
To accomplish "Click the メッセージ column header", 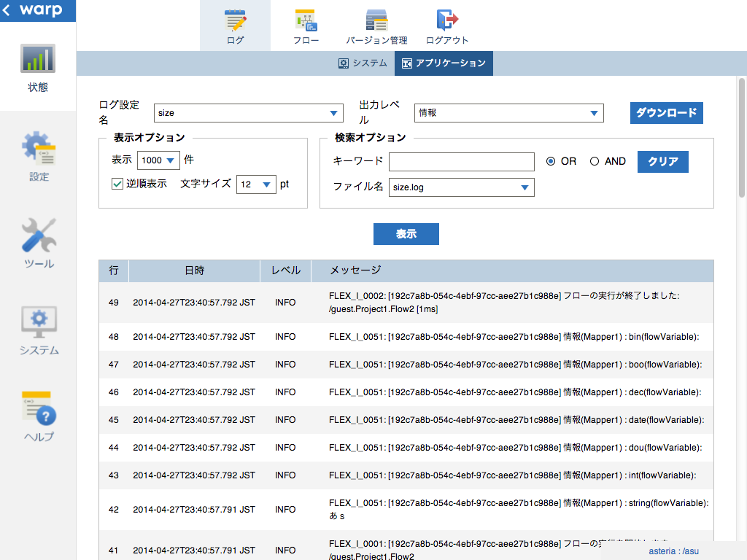I will pos(512,271).
